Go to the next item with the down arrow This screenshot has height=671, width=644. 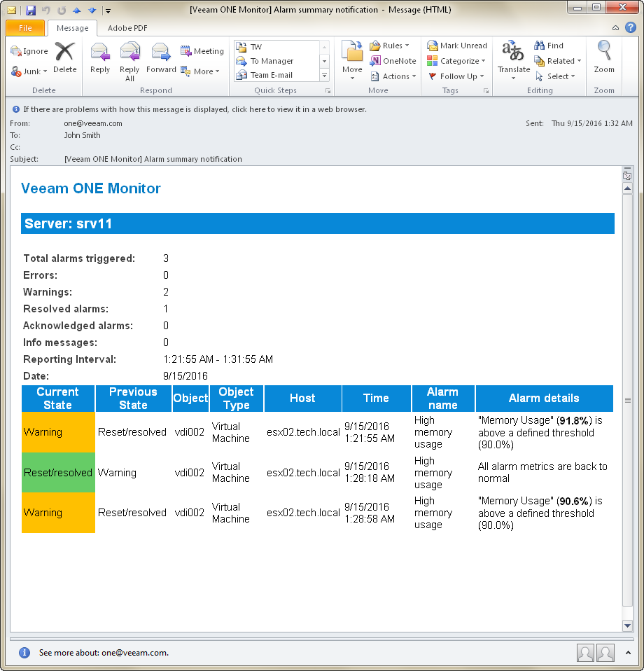point(92,11)
